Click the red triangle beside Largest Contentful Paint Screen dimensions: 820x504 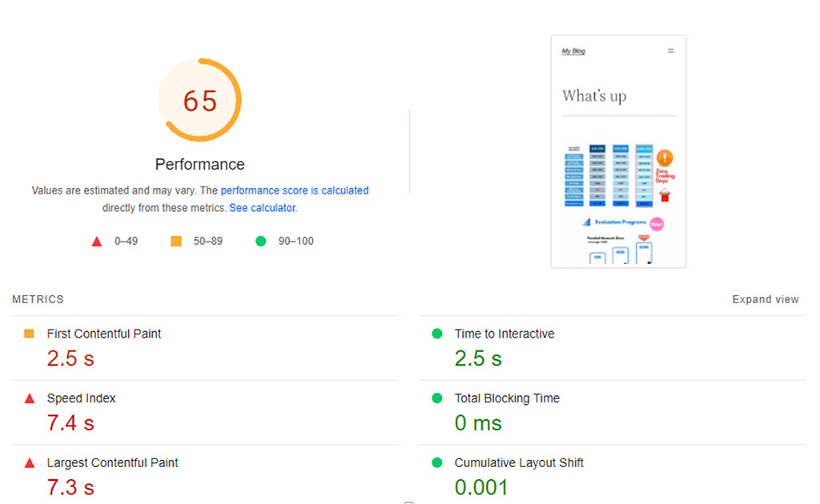pos(30,463)
